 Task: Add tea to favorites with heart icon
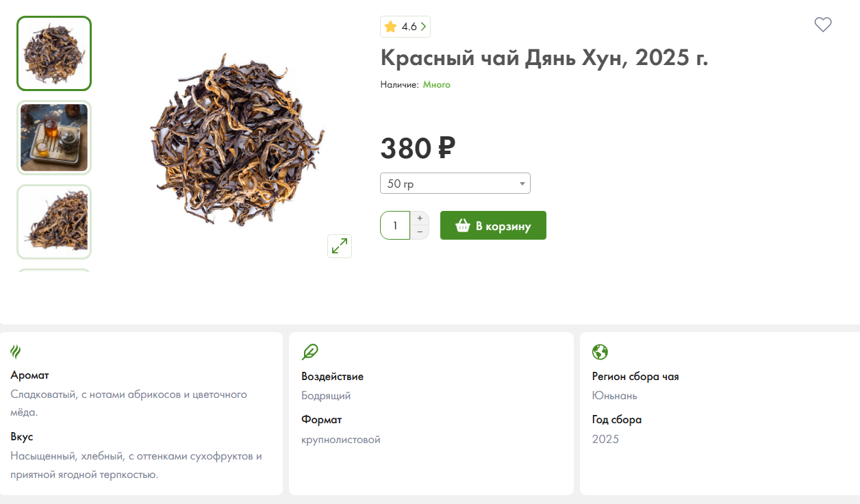822,25
